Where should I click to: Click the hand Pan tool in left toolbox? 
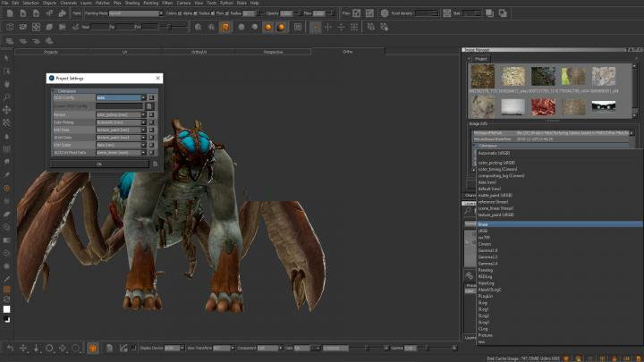(x=6, y=84)
